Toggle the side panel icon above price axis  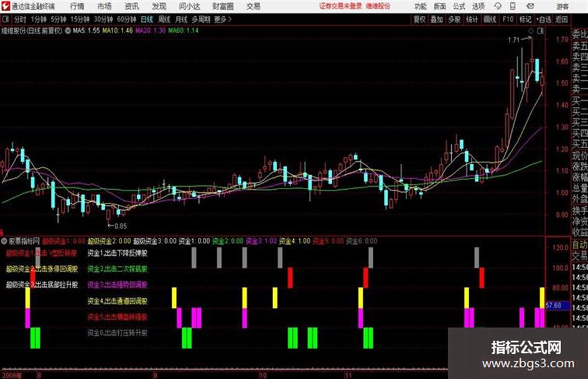pos(540,31)
